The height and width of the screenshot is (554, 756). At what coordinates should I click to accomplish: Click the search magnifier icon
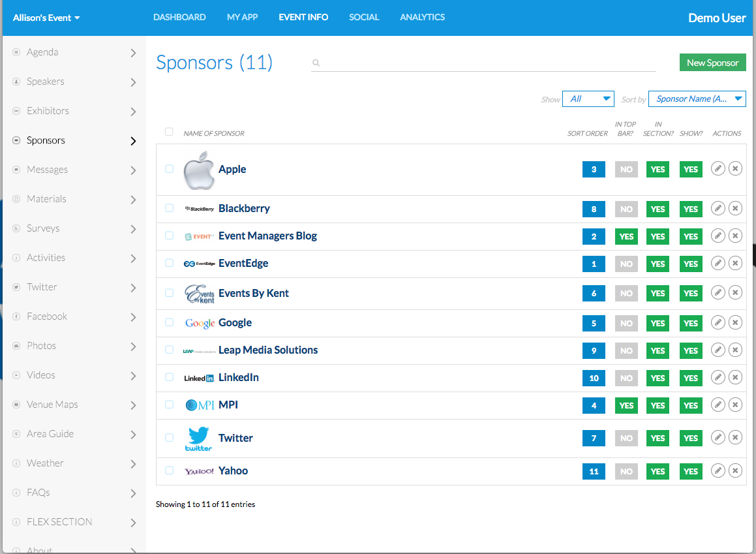point(316,63)
